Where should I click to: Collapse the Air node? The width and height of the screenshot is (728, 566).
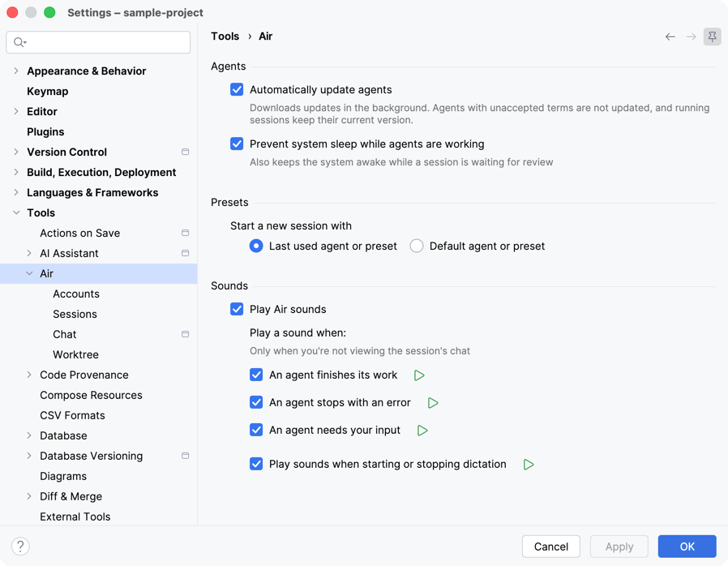coord(29,273)
